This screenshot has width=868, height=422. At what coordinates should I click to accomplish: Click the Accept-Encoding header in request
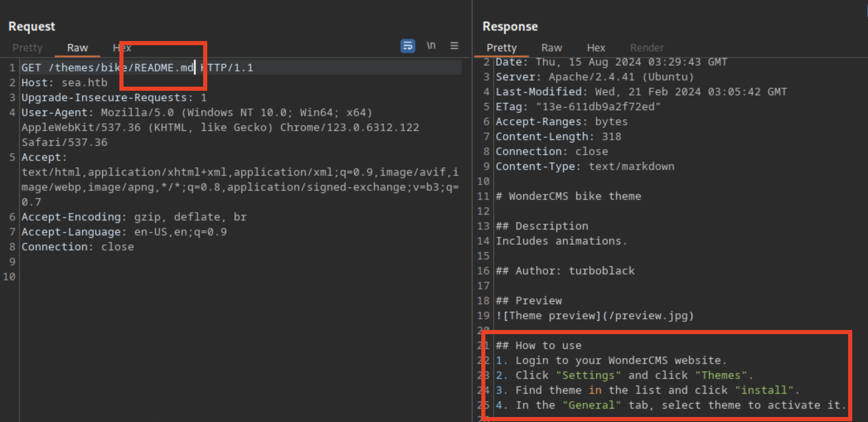point(134,217)
